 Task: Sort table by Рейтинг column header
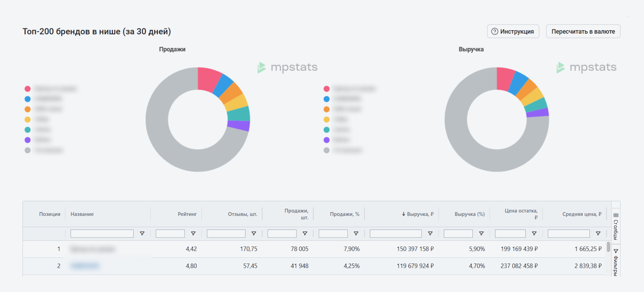187,214
